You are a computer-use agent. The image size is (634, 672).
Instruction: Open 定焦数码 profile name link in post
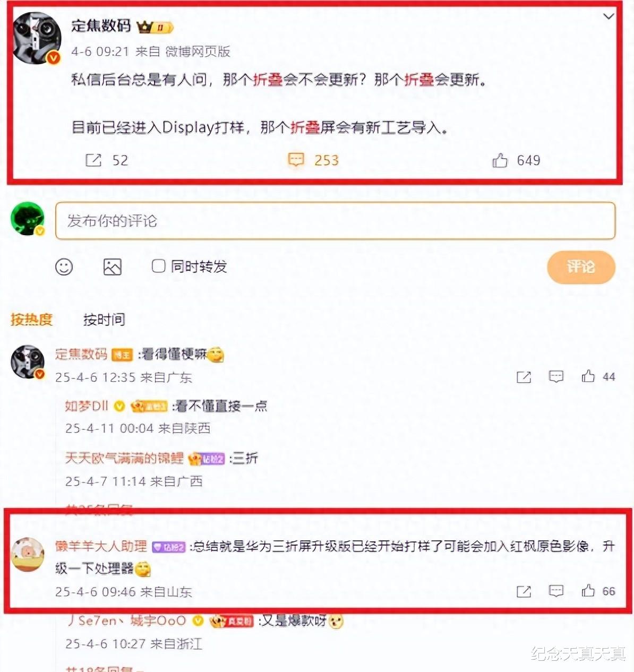(101, 25)
